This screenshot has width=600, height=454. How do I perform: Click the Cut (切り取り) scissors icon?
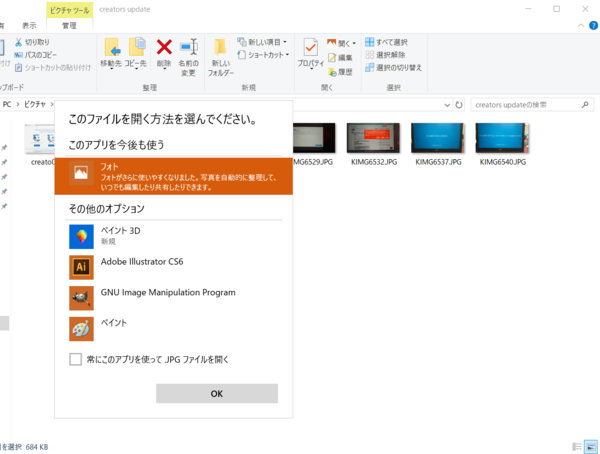[18, 42]
